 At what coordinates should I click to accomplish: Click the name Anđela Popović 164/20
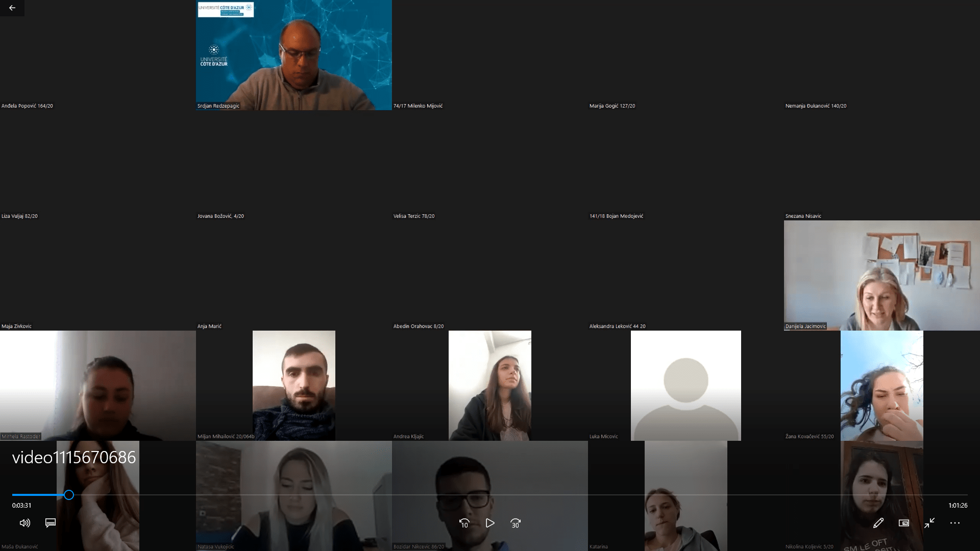pos(27,106)
